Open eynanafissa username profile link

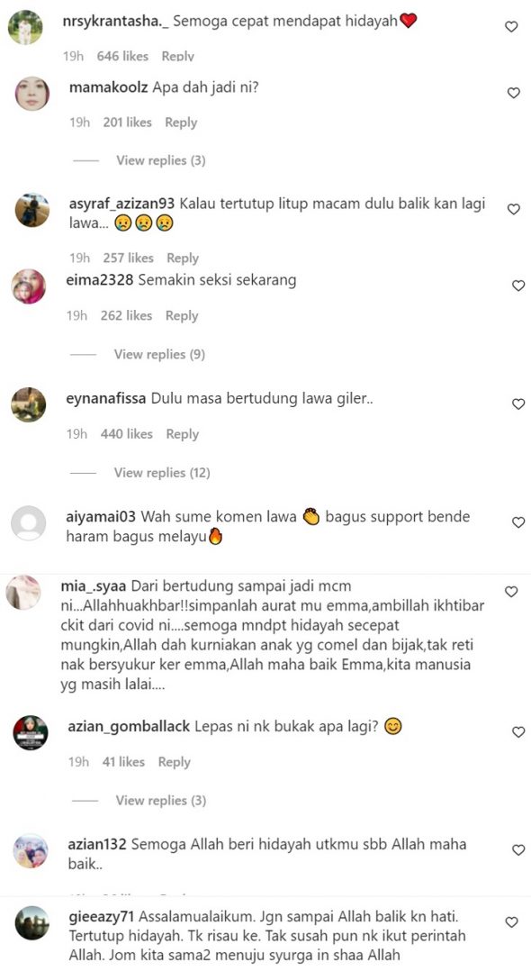(106, 399)
